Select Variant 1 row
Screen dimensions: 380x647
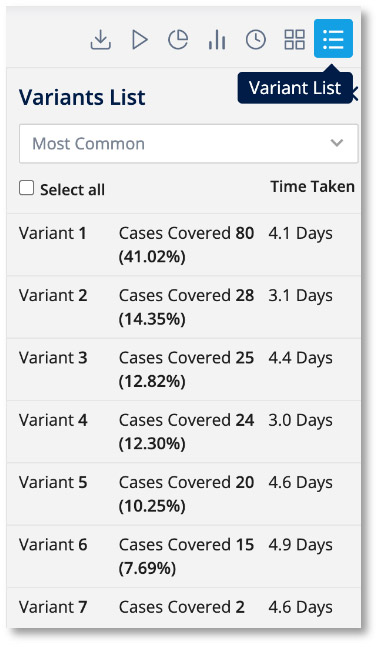[x=184, y=244]
